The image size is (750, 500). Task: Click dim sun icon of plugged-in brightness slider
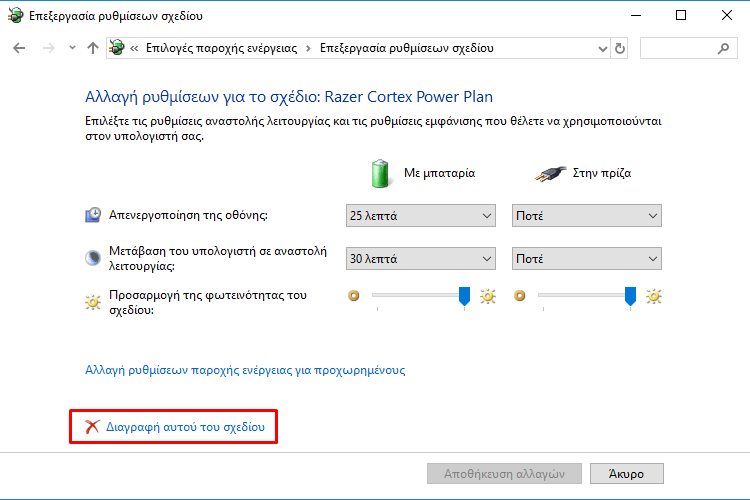tap(519, 296)
